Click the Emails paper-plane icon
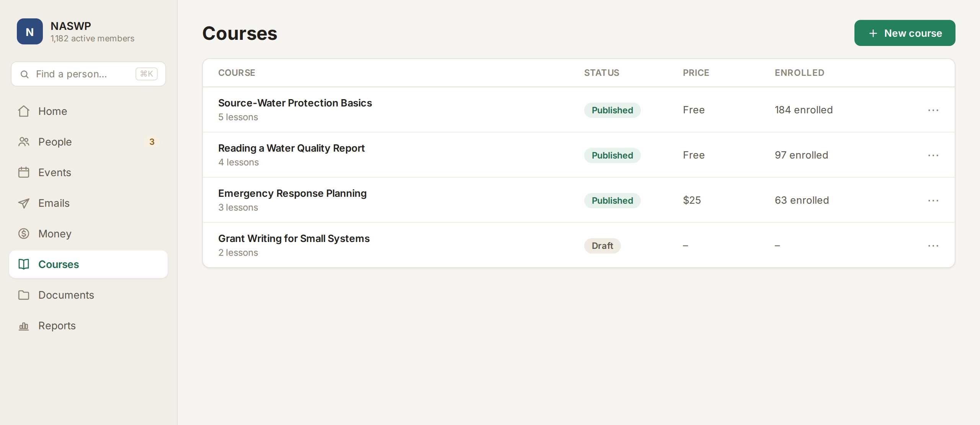 tap(24, 203)
